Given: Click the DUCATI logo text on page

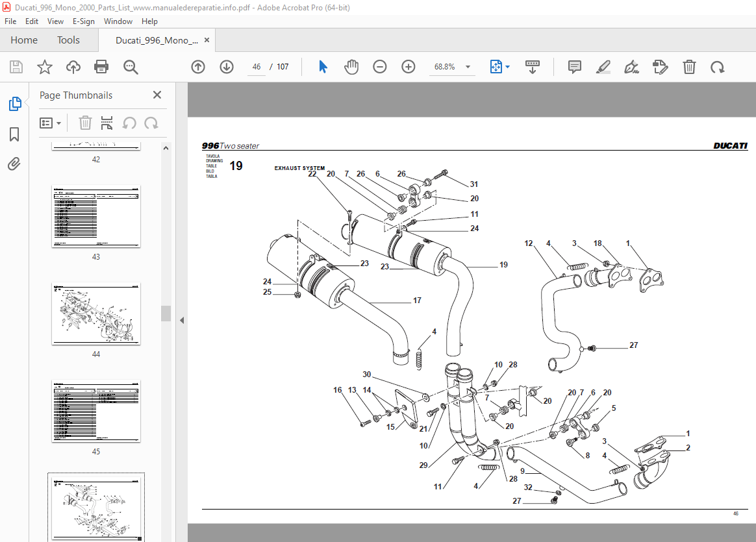Looking at the screenshot, I should tap(731, 146).
